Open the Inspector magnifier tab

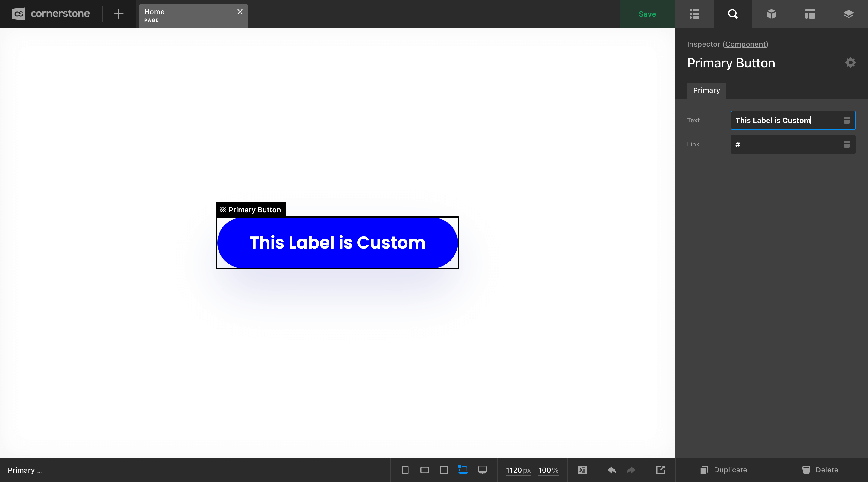pos(733,14)
